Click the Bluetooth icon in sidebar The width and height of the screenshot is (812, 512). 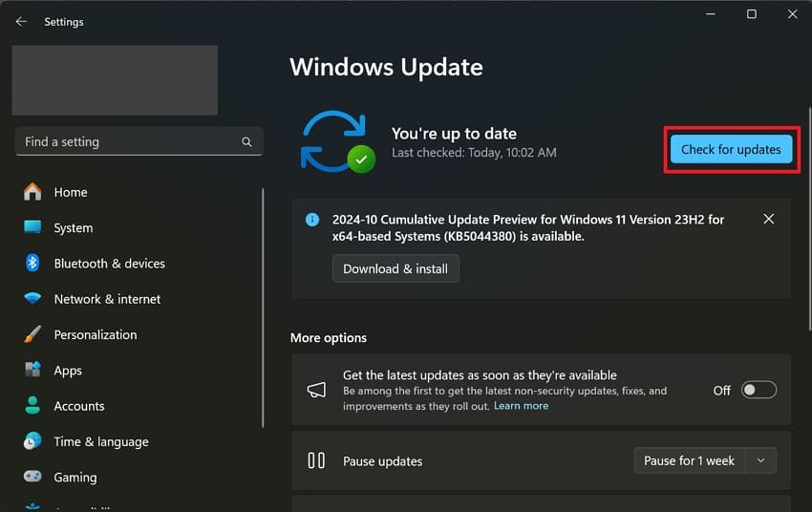(x=32, y=263)
